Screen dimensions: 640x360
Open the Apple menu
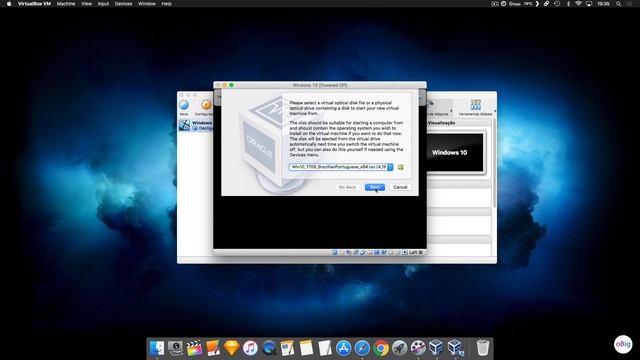tap(9, 4)
